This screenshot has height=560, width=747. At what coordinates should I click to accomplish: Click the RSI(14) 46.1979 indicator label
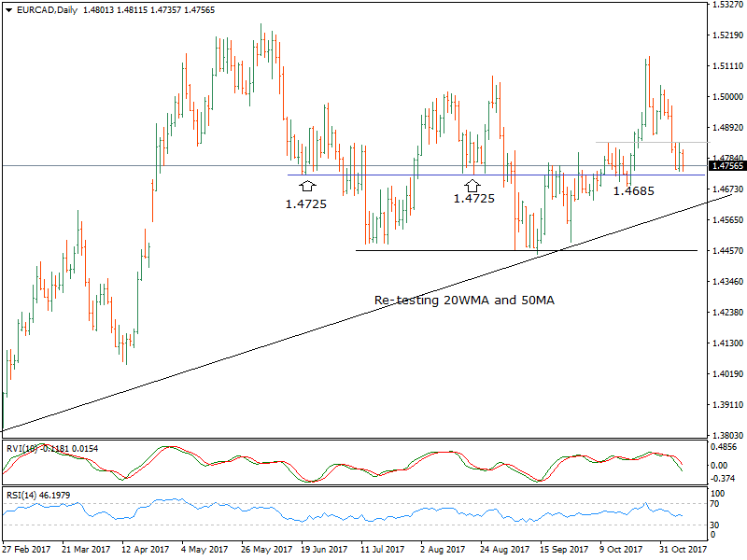point(38,496)
